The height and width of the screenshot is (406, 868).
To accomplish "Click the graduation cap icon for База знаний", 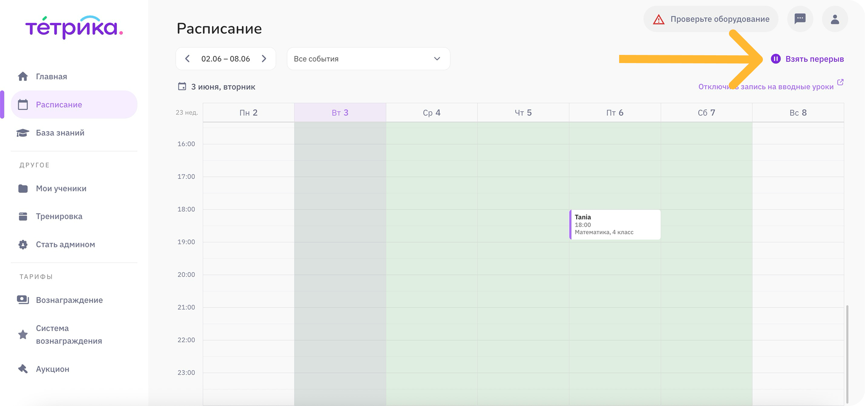I will [23, 133].
